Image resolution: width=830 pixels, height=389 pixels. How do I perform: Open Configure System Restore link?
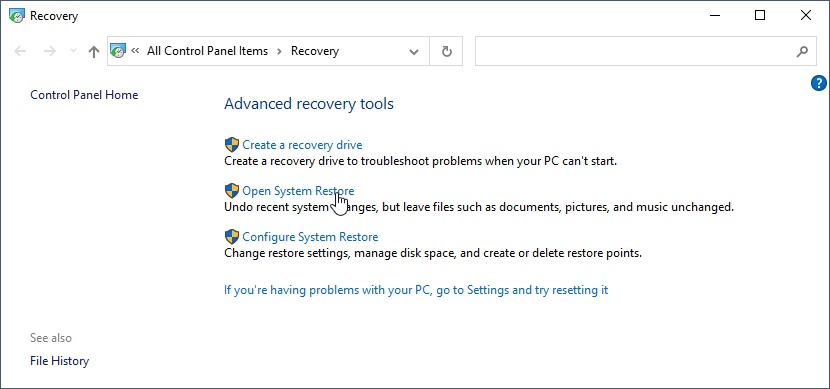pos(310,237)
